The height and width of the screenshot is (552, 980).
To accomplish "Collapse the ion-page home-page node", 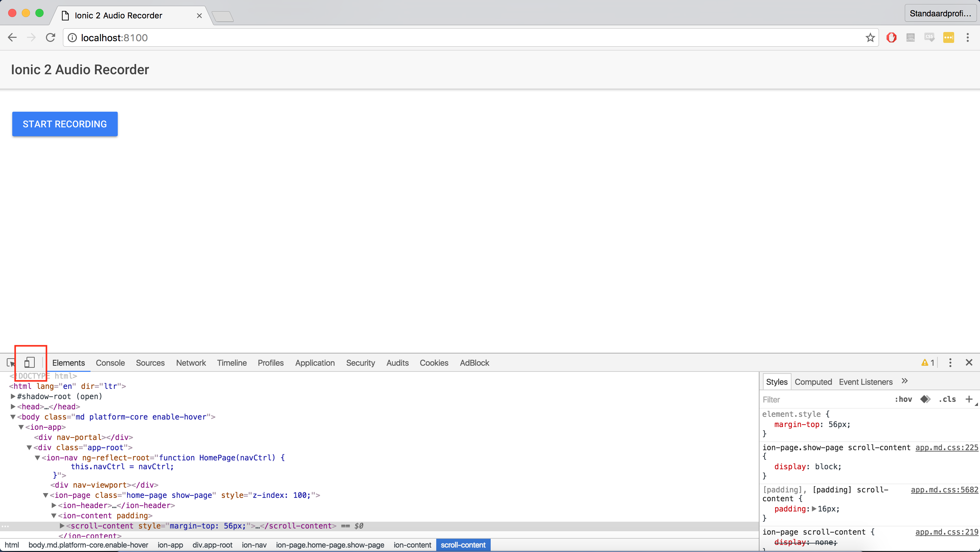I will (46, 495).
